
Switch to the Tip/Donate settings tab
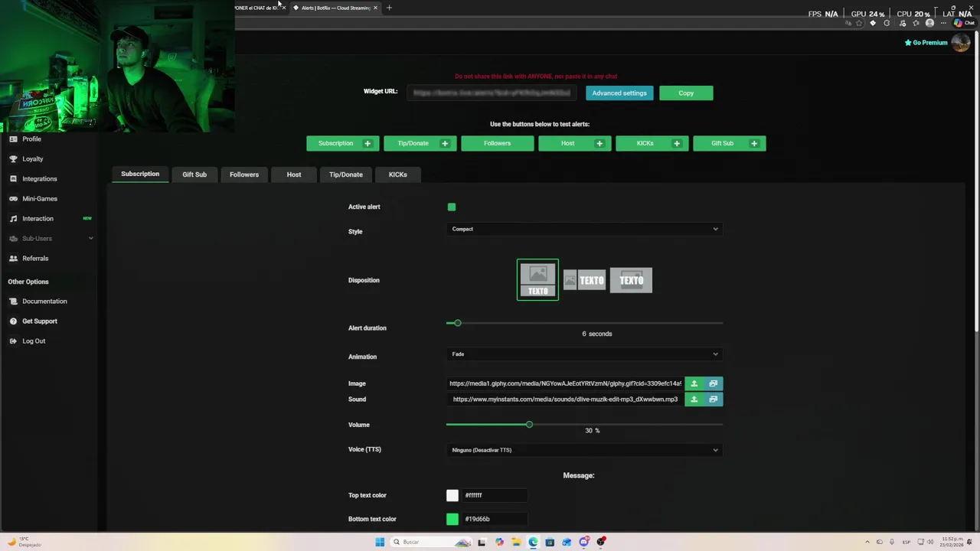click(x=346, y=174)
